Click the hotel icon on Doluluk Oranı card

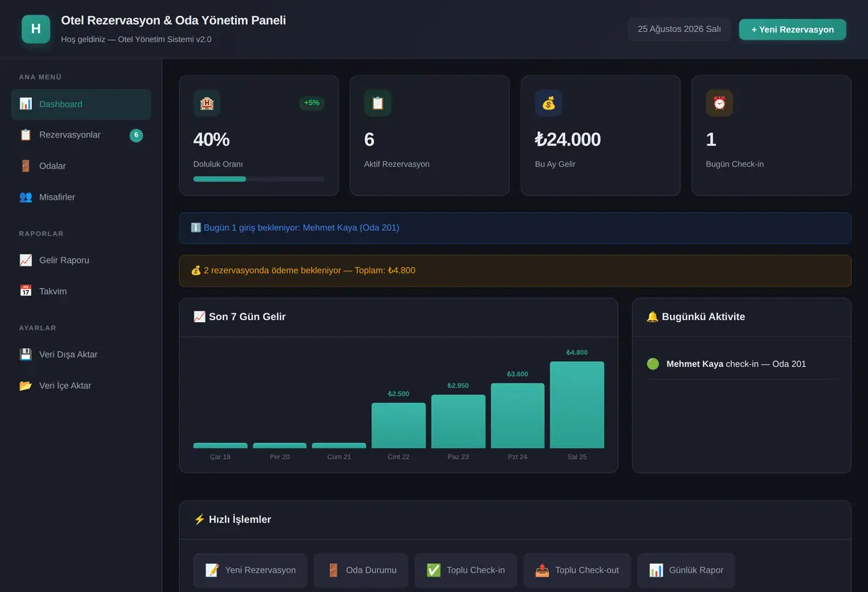(207, 103)
